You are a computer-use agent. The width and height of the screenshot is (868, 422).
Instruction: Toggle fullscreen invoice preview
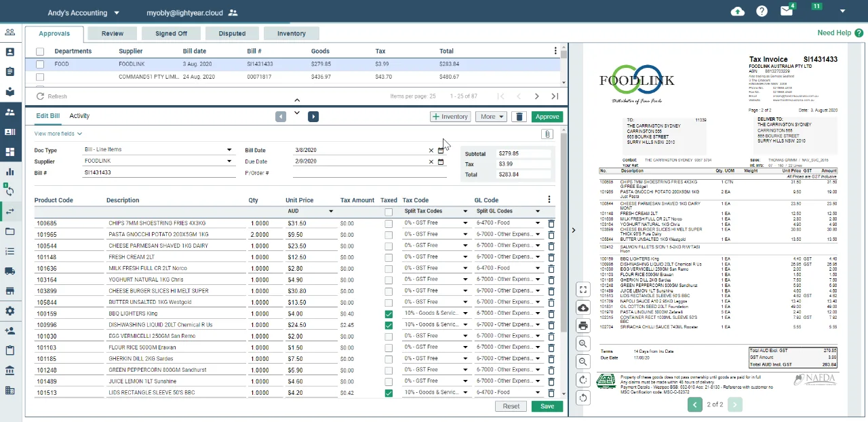coord(583,290)
